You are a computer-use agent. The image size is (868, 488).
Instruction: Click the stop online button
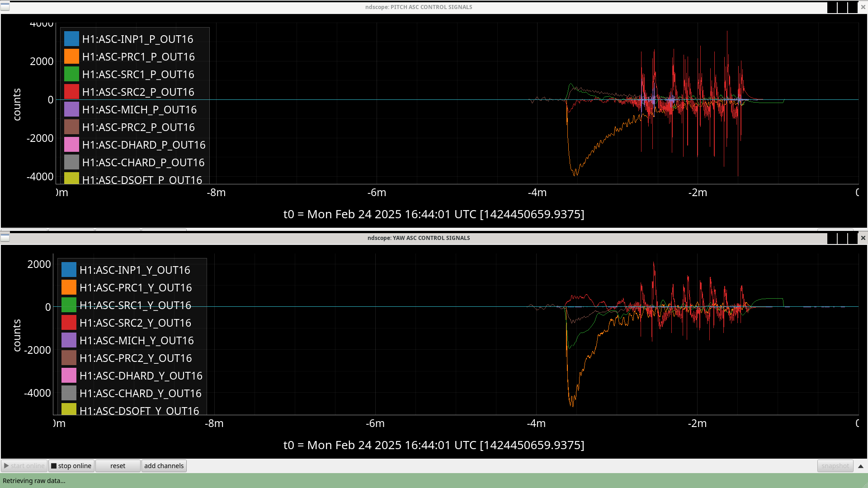point(71,466)
